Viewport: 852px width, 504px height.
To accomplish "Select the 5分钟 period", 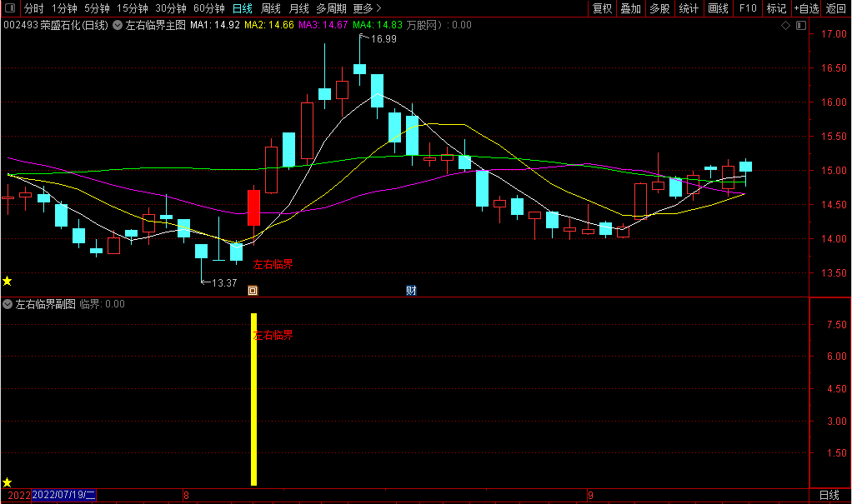I will click(97, 8).
